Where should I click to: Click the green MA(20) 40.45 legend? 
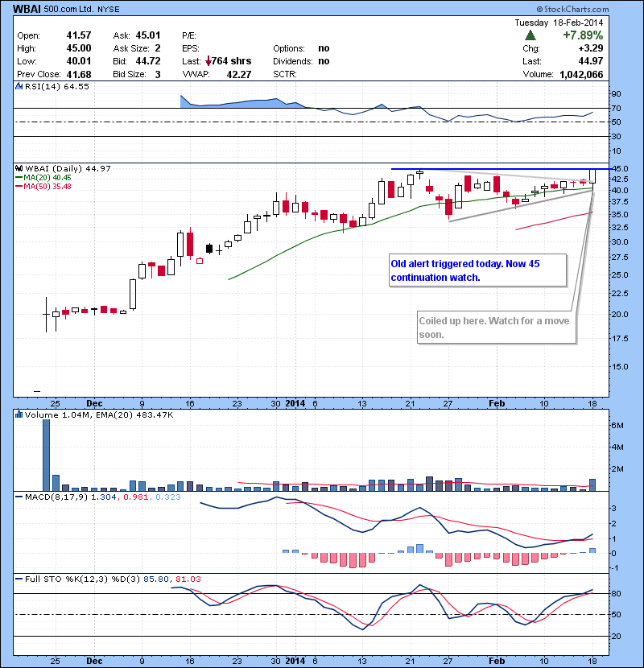point(43,178)
